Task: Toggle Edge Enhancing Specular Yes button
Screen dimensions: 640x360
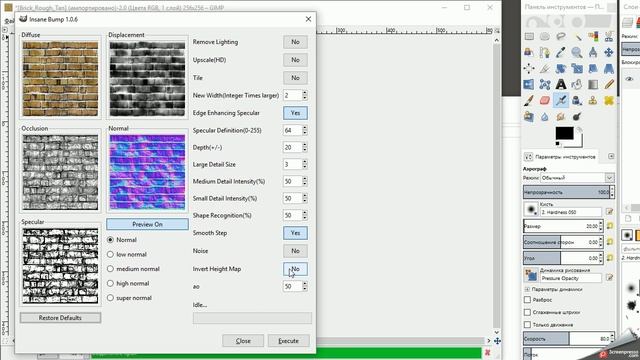Action: (x=295, y=113)
